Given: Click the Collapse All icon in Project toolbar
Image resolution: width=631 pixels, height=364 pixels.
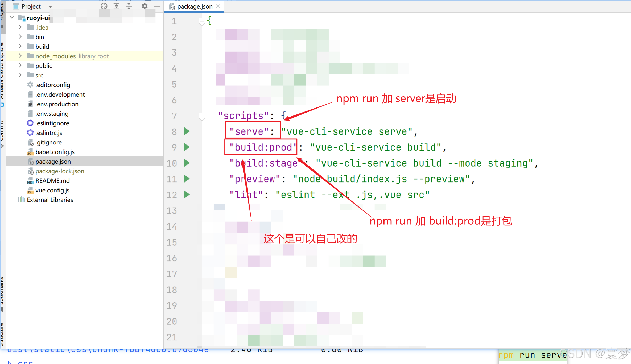Looking at the screenshot, I should tap(129, 6).
